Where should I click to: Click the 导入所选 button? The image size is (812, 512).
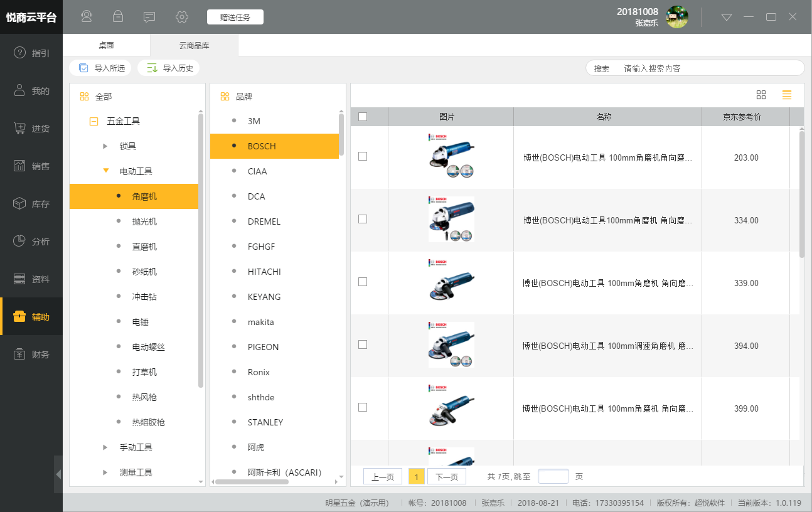pos(100,68)
